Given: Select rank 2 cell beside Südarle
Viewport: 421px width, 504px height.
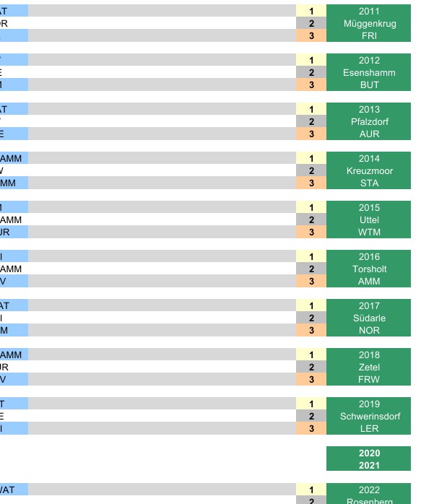Looking at the screenshot, I should point(311,318).
